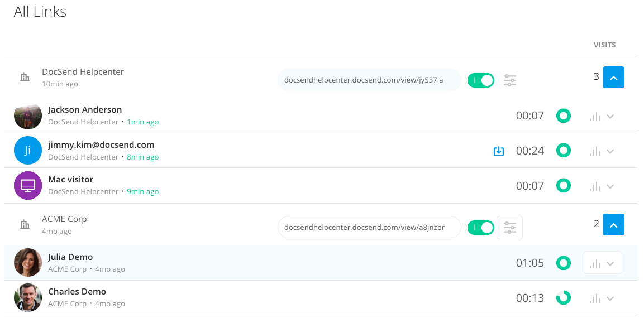Click Jackson Anderson's profile photo

point(28,116)
